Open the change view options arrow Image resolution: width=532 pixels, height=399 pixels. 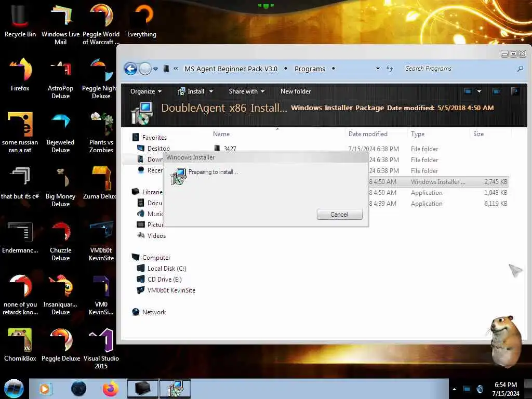point(479,91)
